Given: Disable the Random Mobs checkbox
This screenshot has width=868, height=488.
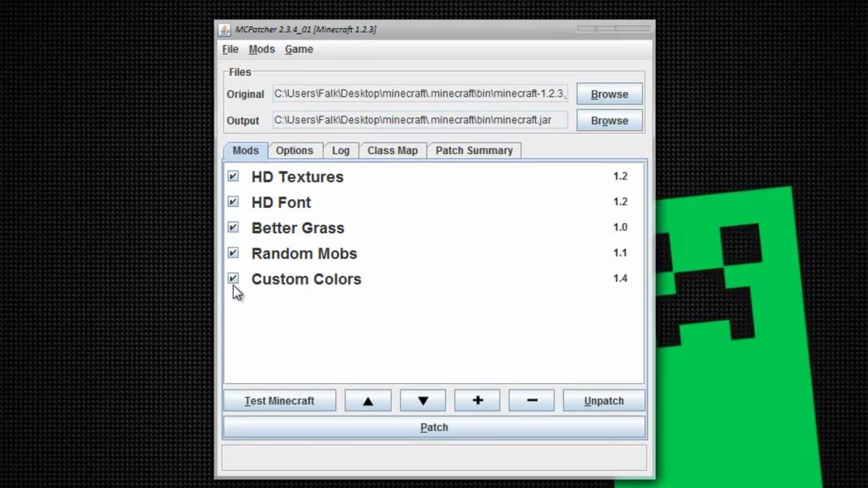Looking at the screenshot, I should click(x=233, y=253).
